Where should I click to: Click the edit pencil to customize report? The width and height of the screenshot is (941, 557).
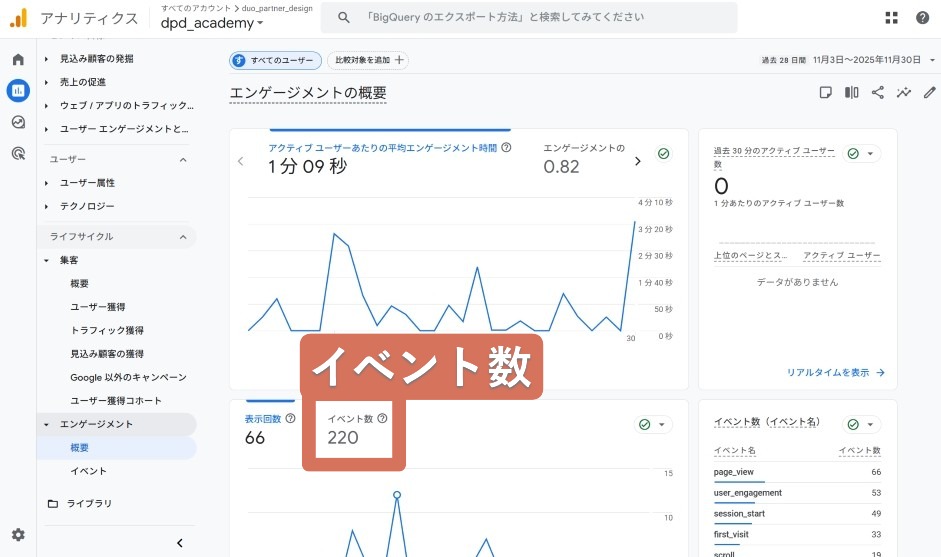pyautogui.click(x=930, y=93)
